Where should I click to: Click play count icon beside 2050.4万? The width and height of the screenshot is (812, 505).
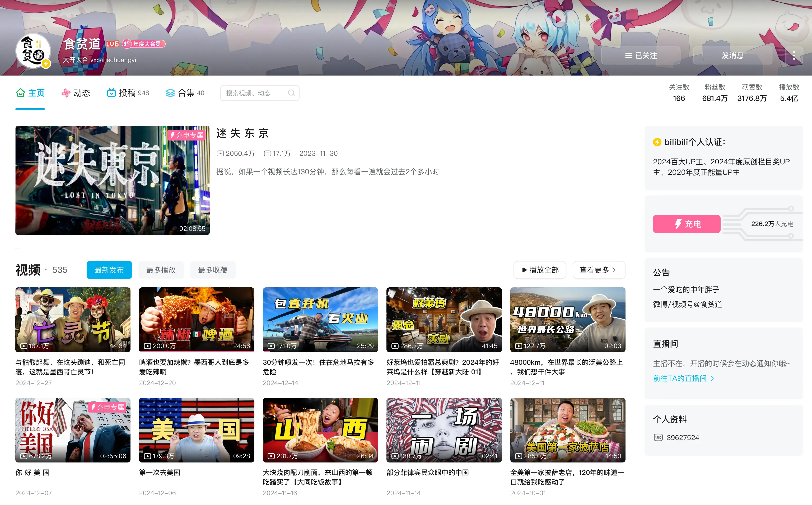click(220, 153)
